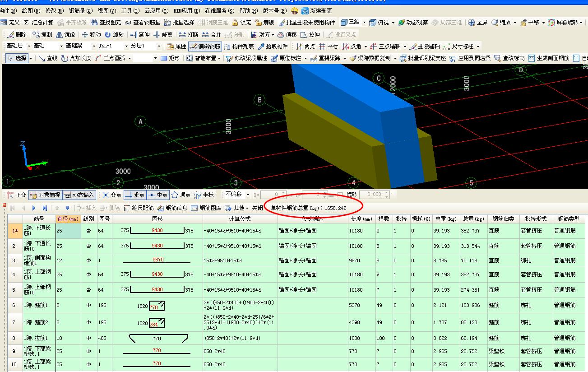The height and width of the screenshot is (372, 588).
Task: Open 查找图元 find element tool
Action: coord(106,23)
